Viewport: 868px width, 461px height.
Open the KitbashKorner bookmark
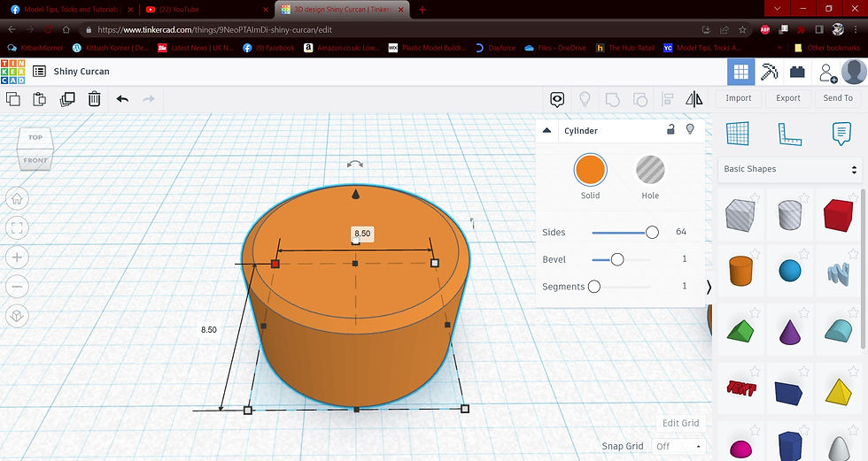click(35, 48)
